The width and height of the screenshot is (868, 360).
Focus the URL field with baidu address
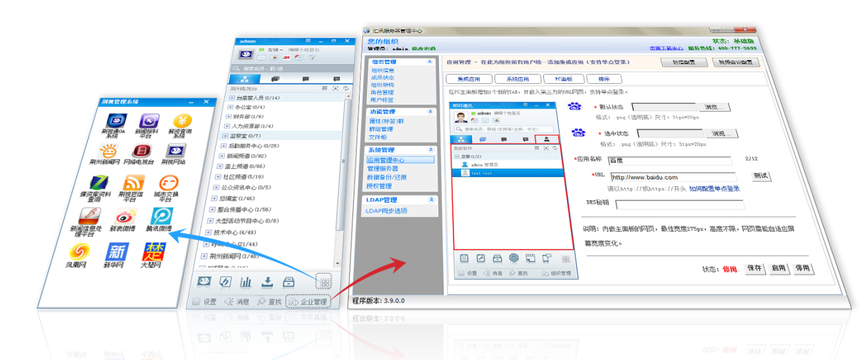[673, 177]
